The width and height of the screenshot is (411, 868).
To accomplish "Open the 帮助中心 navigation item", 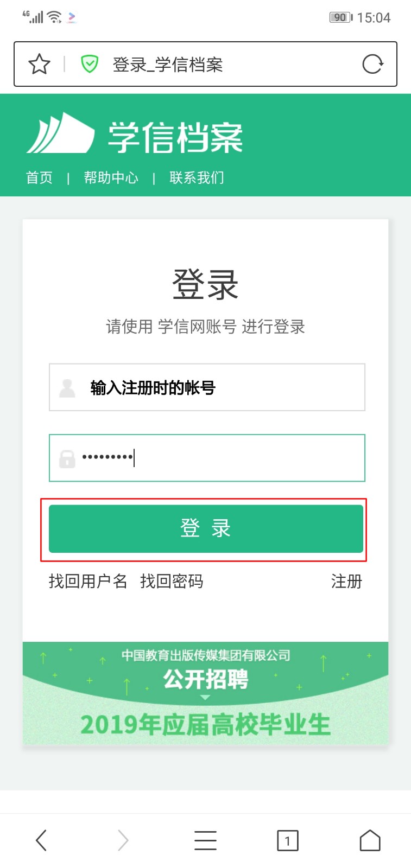I will [x=111, y=177].
